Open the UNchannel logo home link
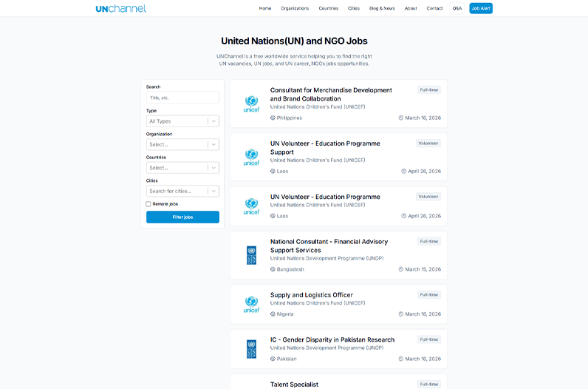This screenshot has height=389, width=588. pyautogui.click(x=120, y=8)
